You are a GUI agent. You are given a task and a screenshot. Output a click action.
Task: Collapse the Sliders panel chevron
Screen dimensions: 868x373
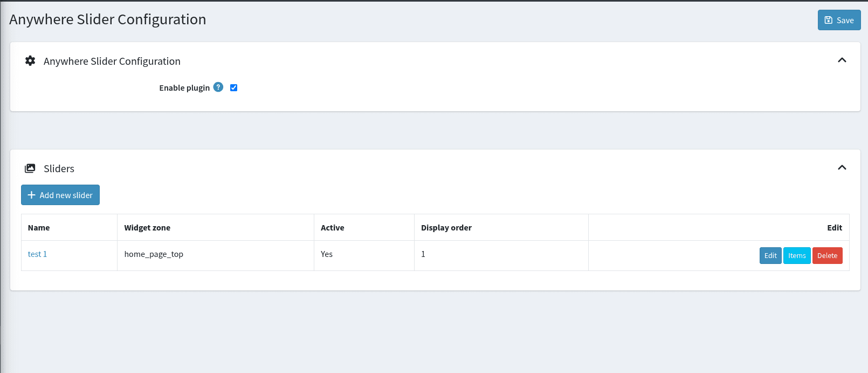[842, 167]
